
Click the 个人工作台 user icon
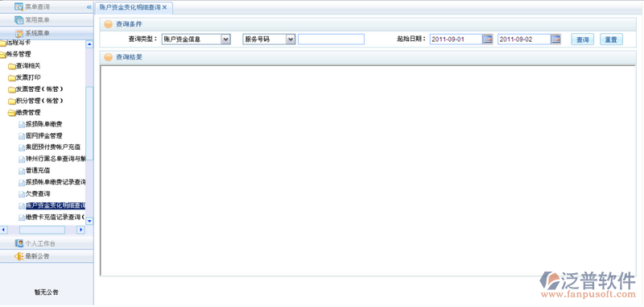[x=19, y=243]
